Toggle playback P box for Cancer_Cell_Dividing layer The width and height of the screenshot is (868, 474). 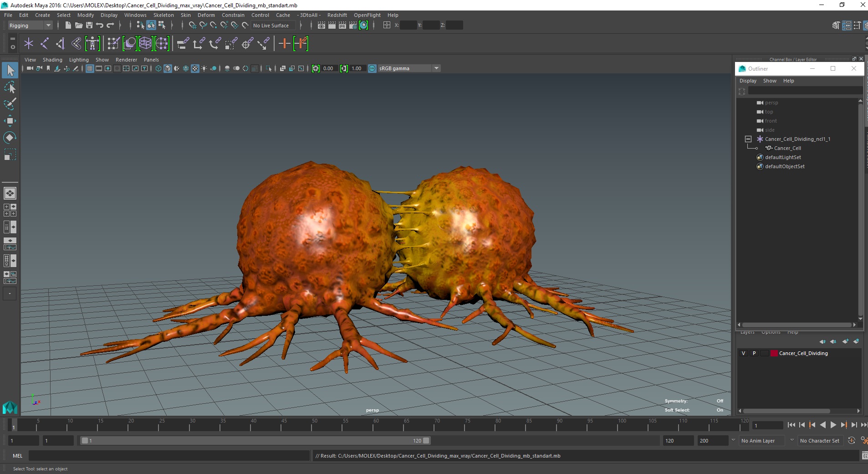754,353
